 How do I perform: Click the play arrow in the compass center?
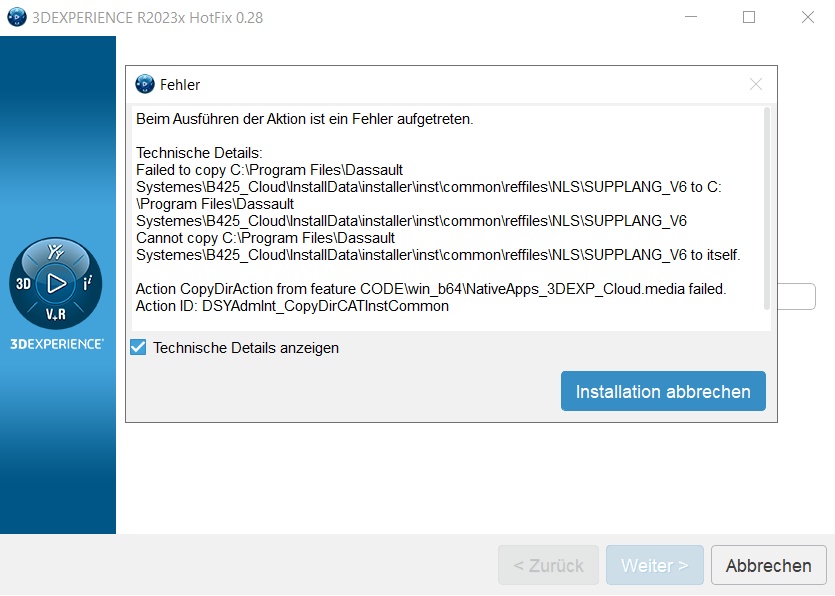(x=57, y=284)
